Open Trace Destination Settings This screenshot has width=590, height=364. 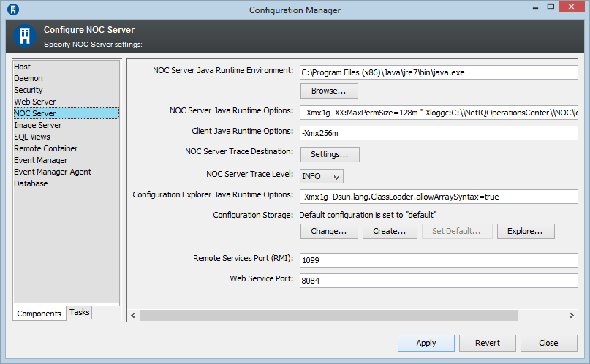pyautogui.click(x=330, y=154)
